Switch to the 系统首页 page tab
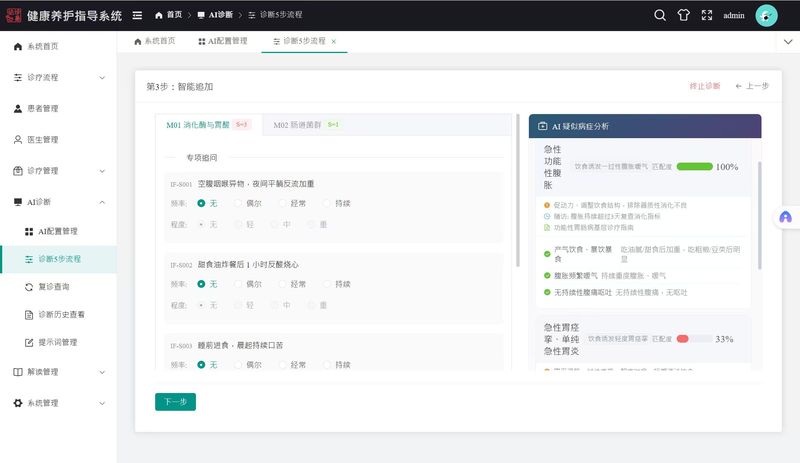The image size is (800, 463). 155,41
